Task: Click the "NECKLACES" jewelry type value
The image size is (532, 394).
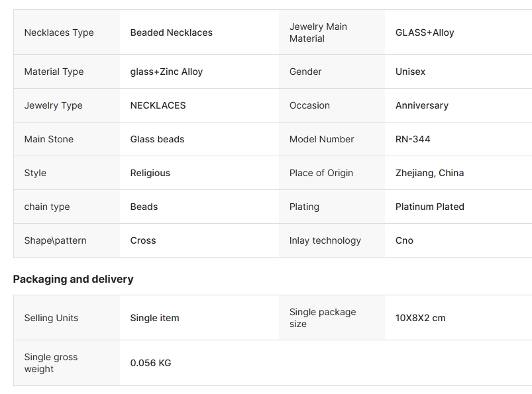Action: pos(158,105)
